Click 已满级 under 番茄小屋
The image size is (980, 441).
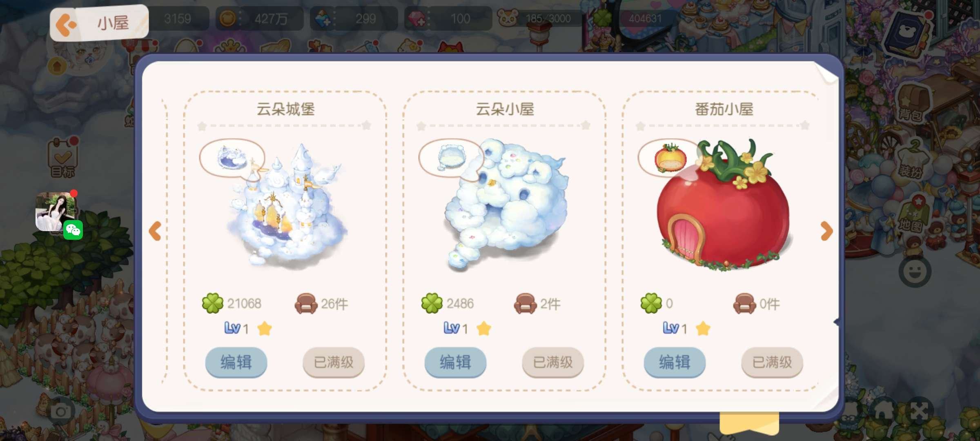tap(772, 362)
